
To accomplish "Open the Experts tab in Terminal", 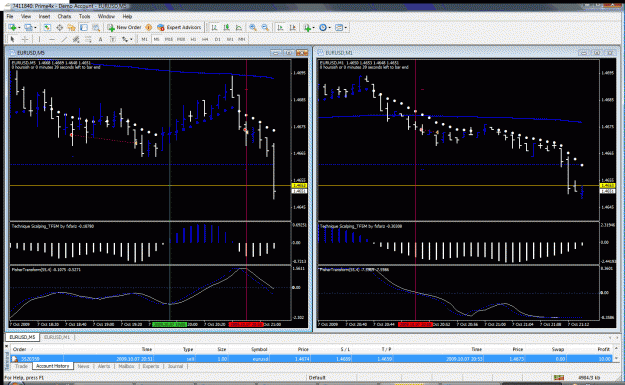I will click(151, 366).
